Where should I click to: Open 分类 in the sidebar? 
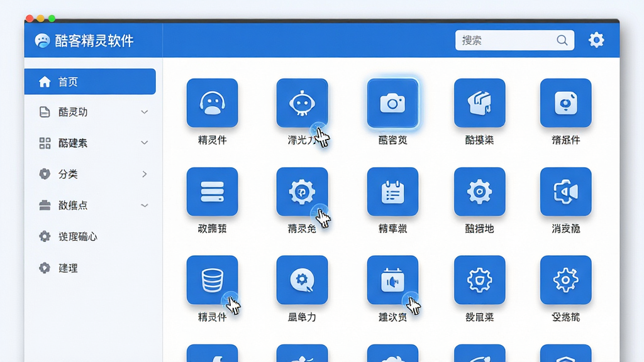[x=90, y=174]
